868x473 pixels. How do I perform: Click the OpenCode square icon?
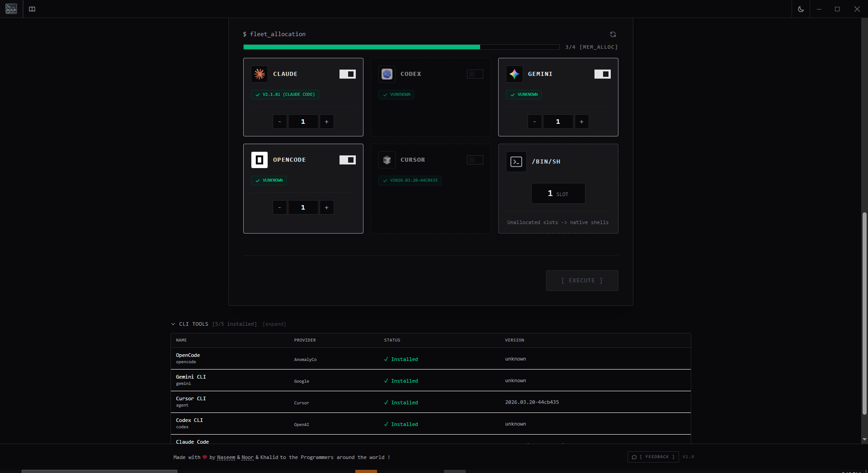(x=259, y=160)
